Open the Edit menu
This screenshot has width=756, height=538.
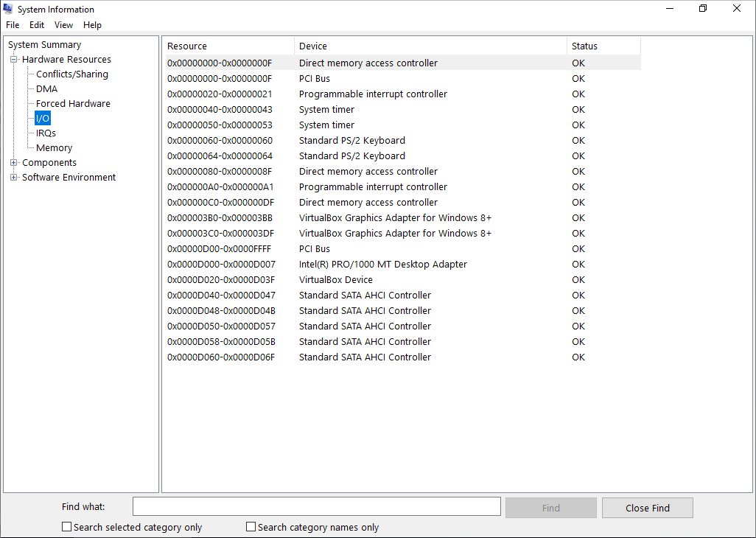tap(37, 25)
